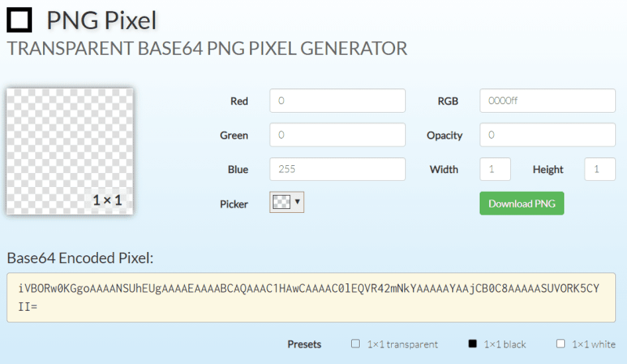Choose the 1×1 transparent preset swatch
The height and width of the screenshot is (364, 627).
pyautogui.click(x=356, y=344)
